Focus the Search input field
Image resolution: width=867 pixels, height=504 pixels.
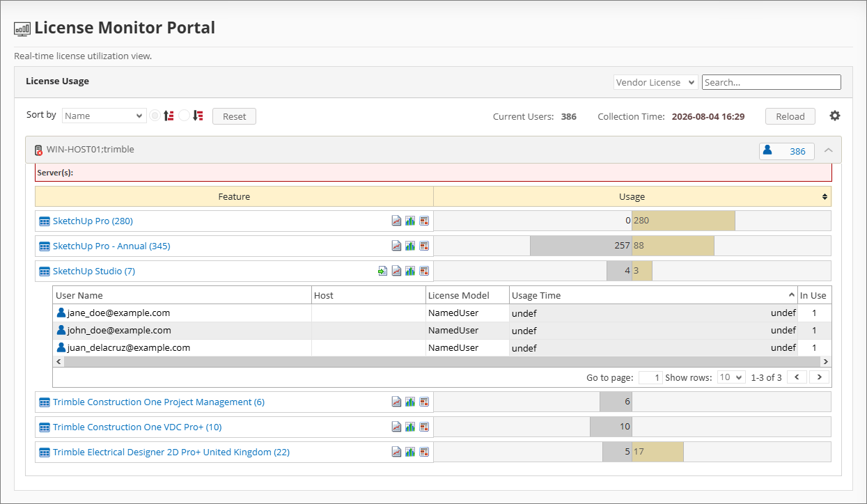pos(772,82)
